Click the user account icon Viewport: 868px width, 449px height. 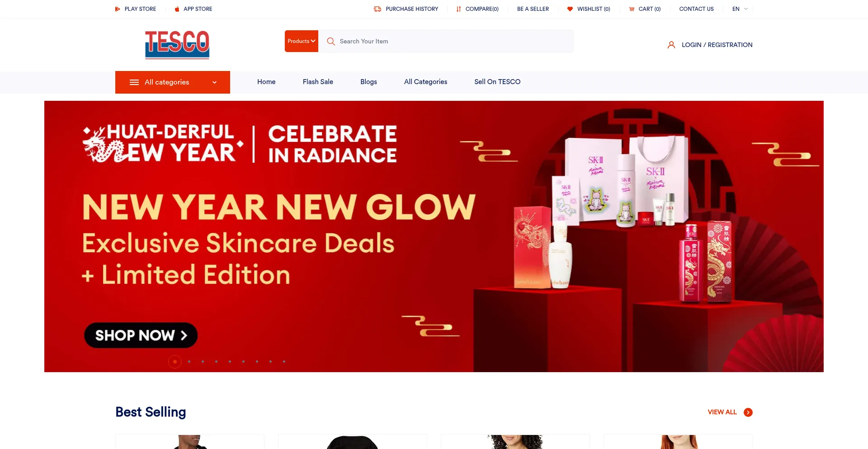tap(671, 45)
